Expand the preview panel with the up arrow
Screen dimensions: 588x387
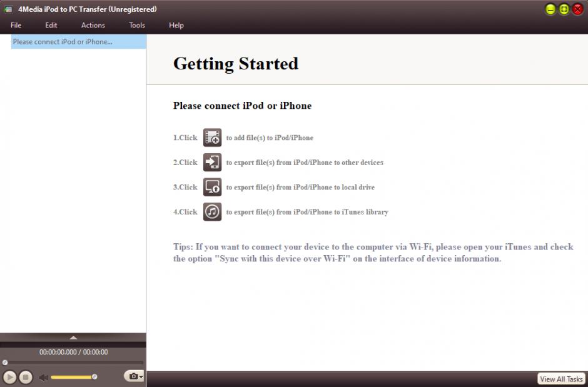[x=74, y=338]
